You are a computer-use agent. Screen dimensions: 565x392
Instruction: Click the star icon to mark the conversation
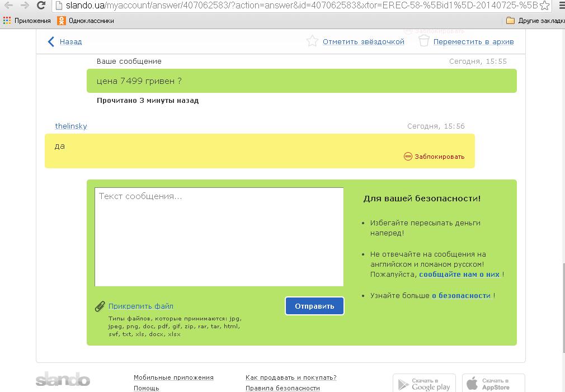[x=312, y=41]
